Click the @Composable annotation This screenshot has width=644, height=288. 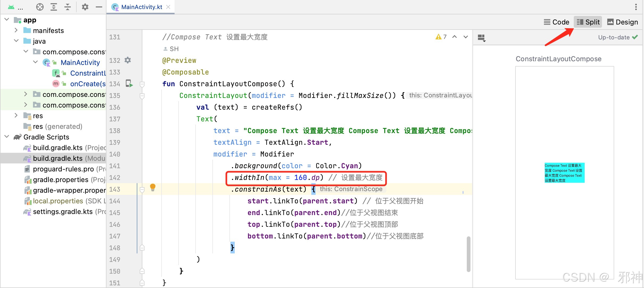[185, 72]
